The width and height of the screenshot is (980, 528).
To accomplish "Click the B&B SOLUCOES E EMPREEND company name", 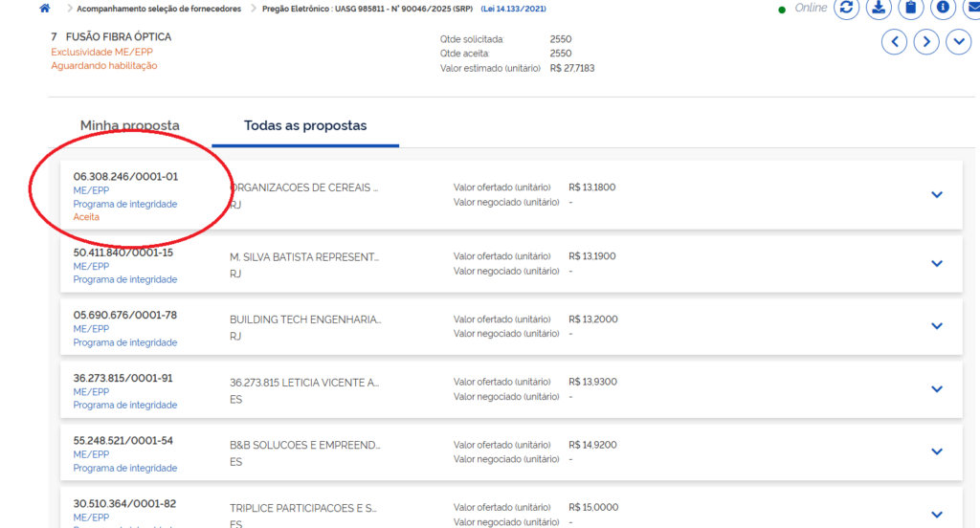I will [x=305, y=445].
